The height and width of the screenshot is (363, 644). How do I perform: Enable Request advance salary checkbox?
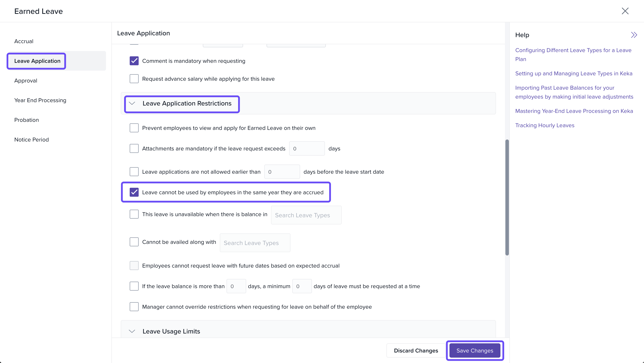(x=134, y=79)
